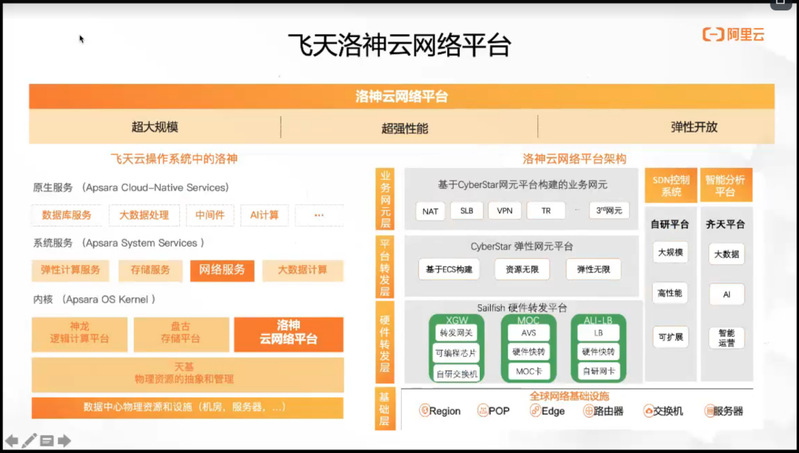Click the Region icon
799x453 pixels.
click(424, 411)
